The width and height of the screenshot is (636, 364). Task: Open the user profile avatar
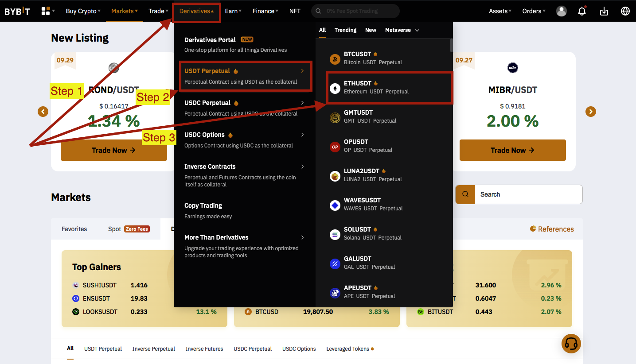[561, 12]
